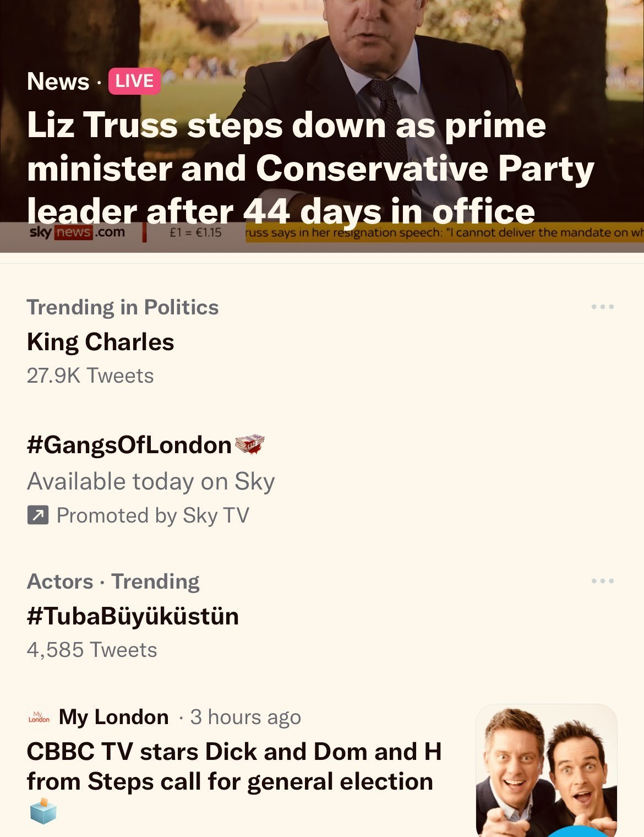Tap the Dick and Dom thumbnail image
644x837 pixels.
tap(546, 770)
